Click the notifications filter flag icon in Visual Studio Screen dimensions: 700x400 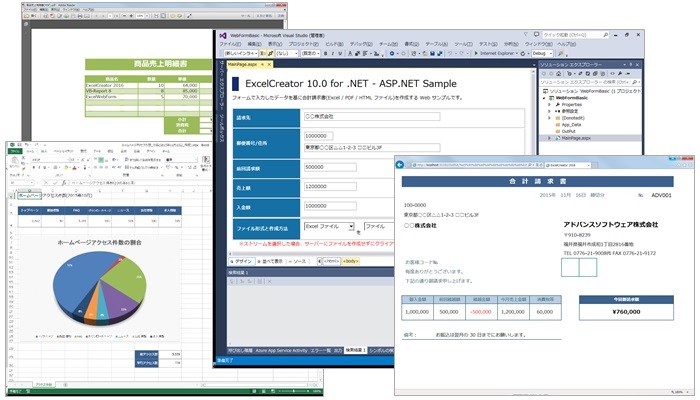pyautogui.click(x=525, y=34)
